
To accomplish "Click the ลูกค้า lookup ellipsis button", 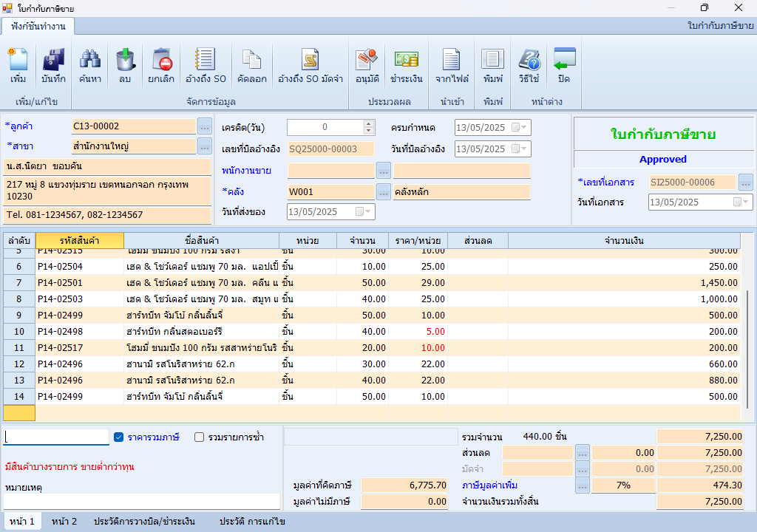I will pos(205,126).
